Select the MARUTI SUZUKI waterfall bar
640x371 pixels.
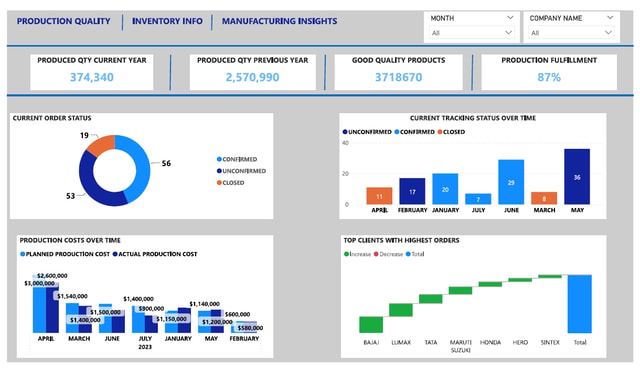point(460,290)
